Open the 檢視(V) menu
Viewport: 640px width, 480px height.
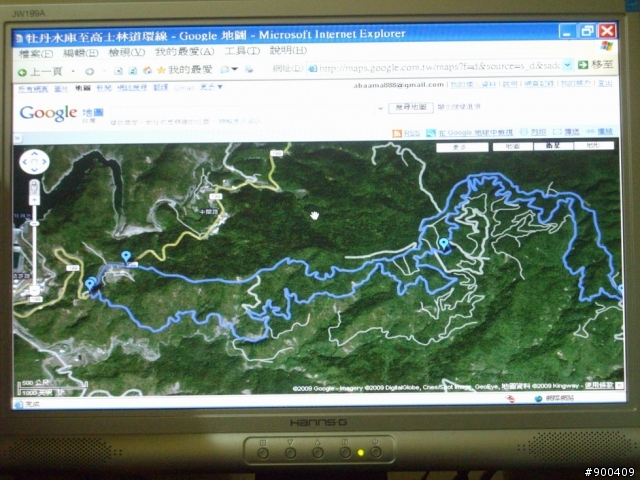pos(127,52)
